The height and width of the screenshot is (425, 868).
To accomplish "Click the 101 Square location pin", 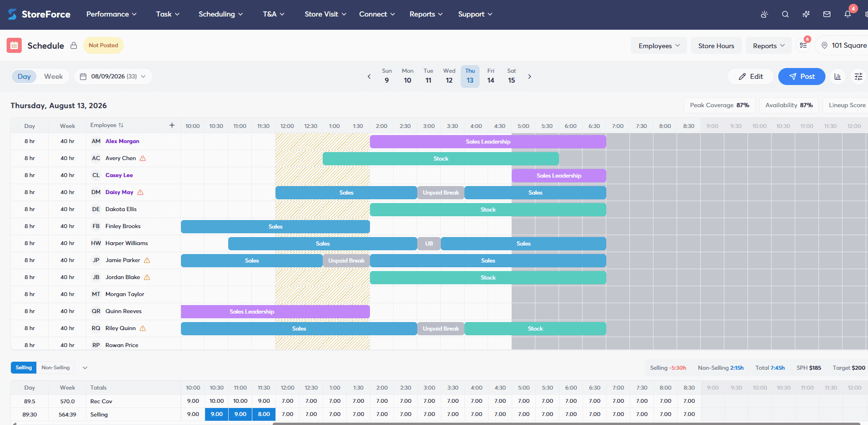I will click(825, 45).
